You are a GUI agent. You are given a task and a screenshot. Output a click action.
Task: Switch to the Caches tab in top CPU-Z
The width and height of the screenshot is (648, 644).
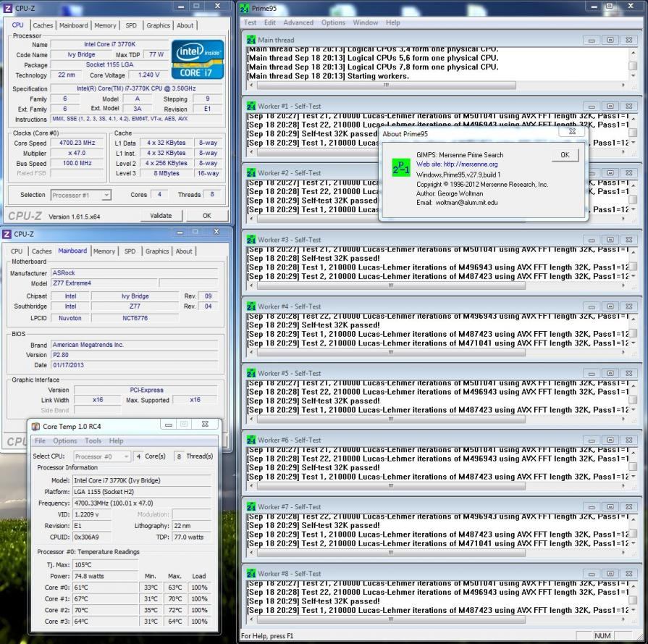pos(43,25)
